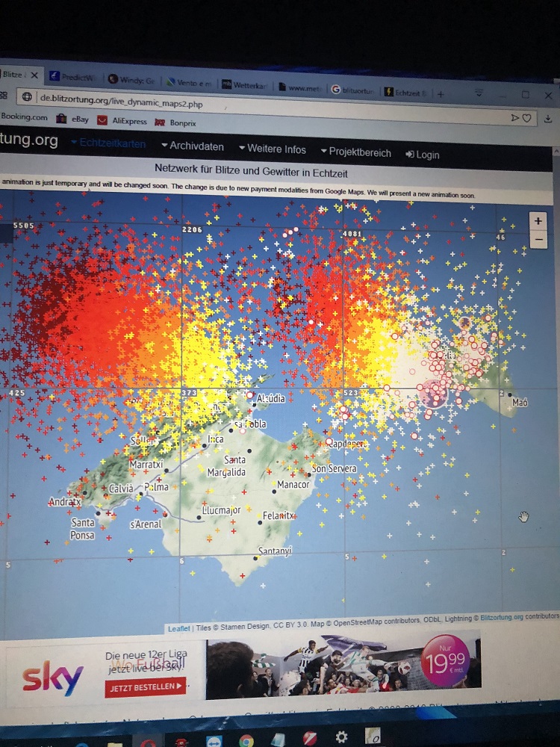Viewport: 560px width, 747px height.
Task: Open the Leaflet attribution link
Action: pos(178,628)
